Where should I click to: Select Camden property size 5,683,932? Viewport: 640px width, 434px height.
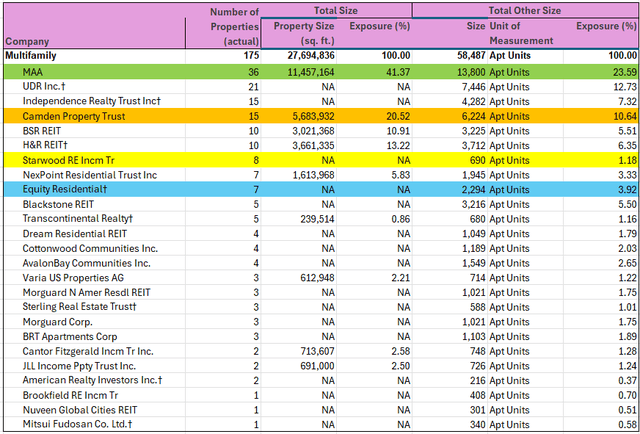click(313, 116)
